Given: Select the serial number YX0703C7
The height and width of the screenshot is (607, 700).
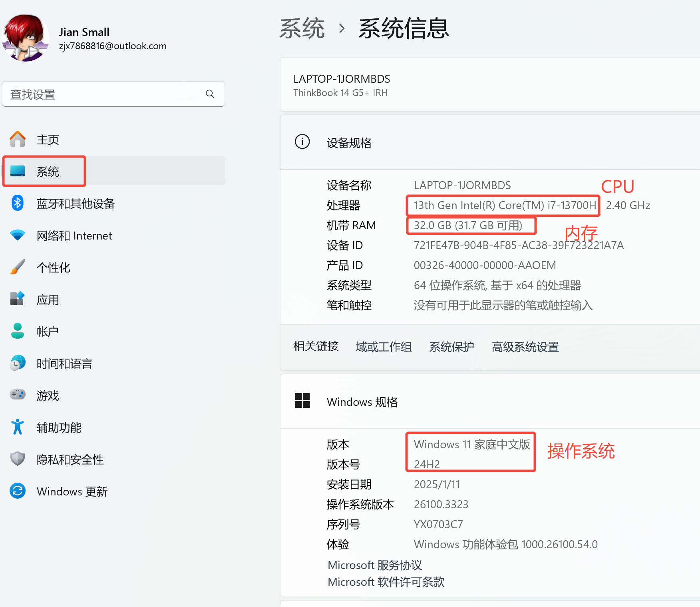Looking at the screenshot, I should (438, 524).
